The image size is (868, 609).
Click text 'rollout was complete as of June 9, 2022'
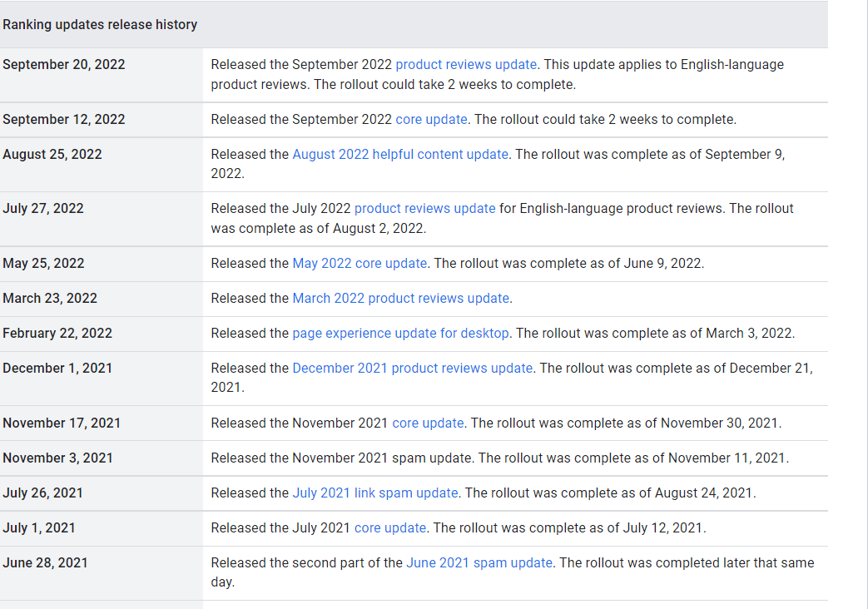[x=579, y=264]
